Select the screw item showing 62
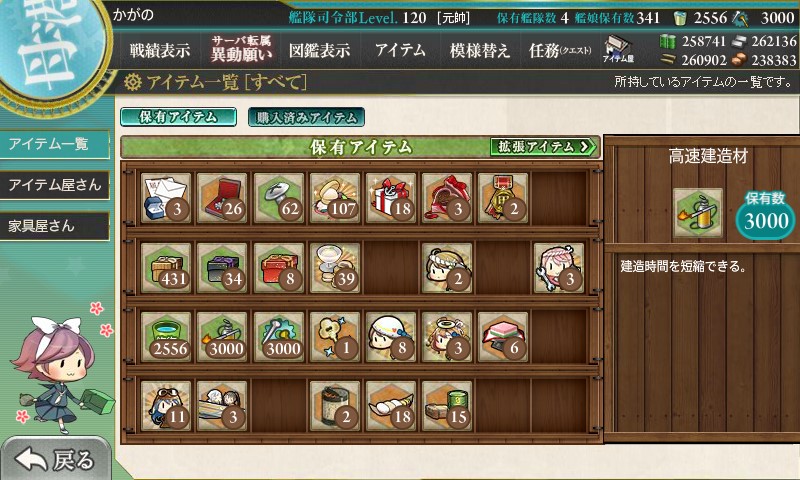Screen dimensions: 800x480 click(278, 198)
